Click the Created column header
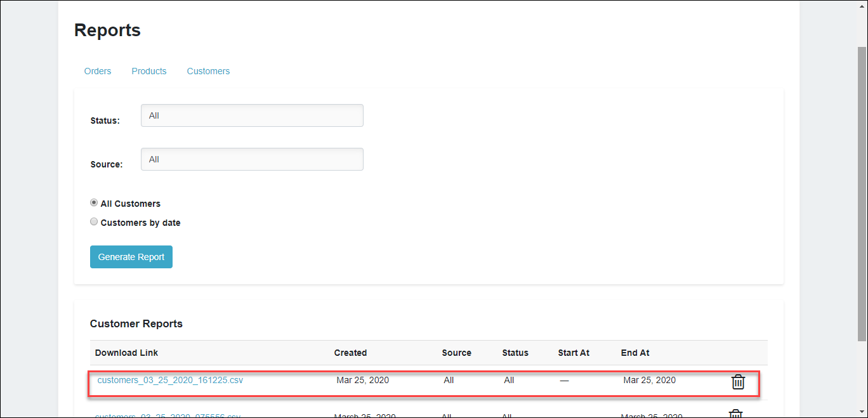This screenshot has width=868, height=418. click(350, 353)
